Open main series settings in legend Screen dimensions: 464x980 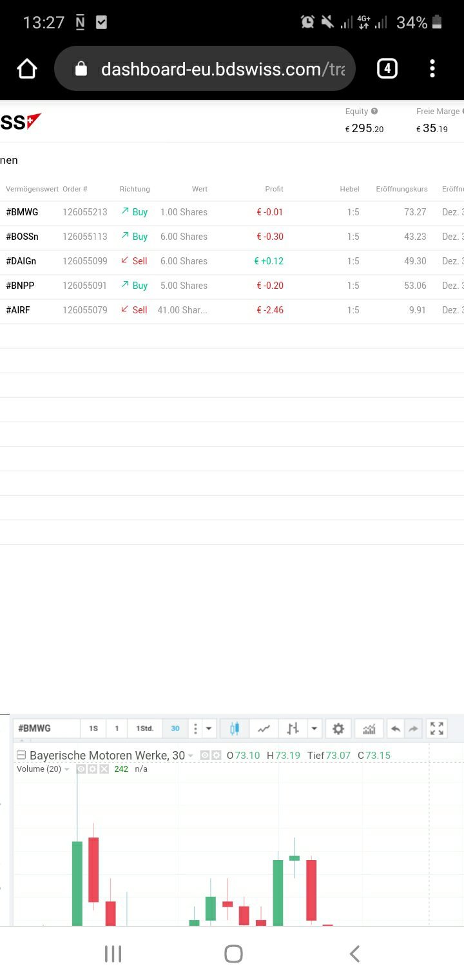pos(217,755)
